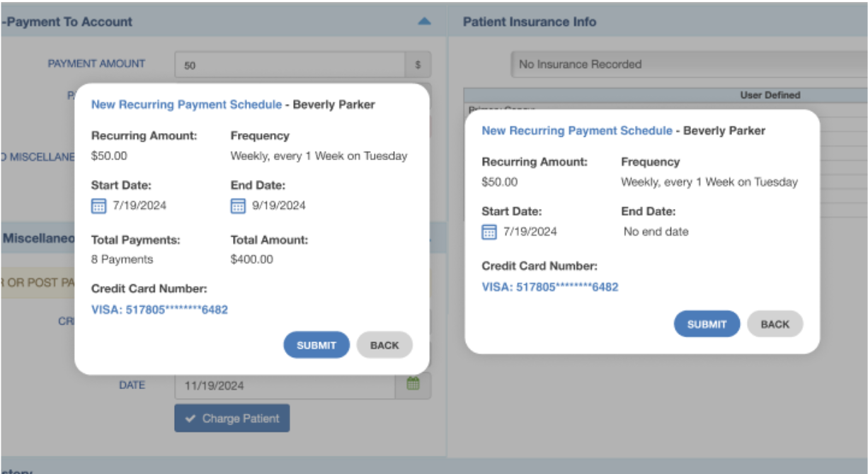Focus the Date field showing 11/19/2024
This screenshot has width=868, height=474.
click(285, 386)
